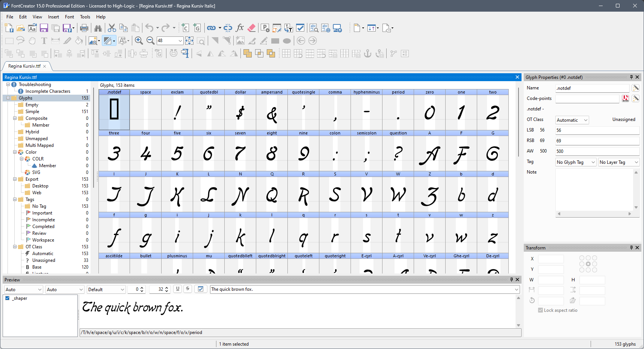Collapse the Glyphs tree node
The image size is (644, 349).
pos(8,98)
